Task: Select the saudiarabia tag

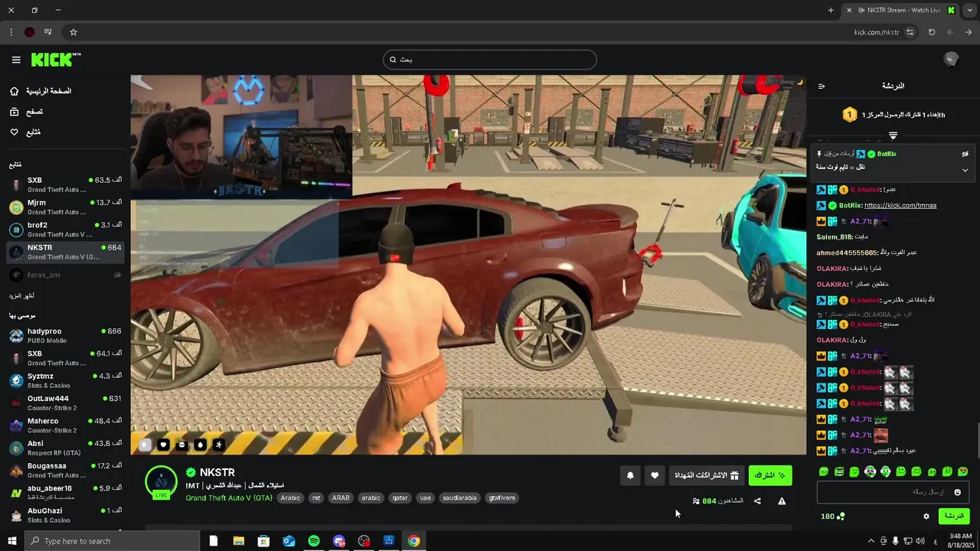Action: pos(459,498)
